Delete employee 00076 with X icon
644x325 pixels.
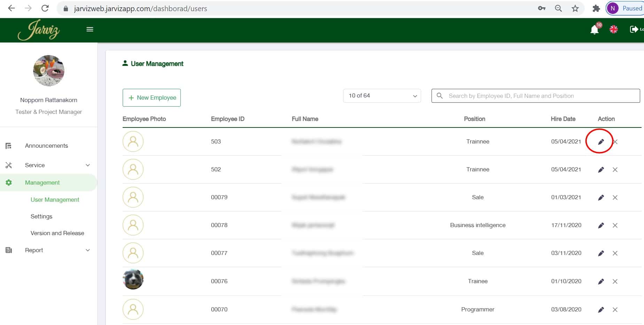pyautogui.click(x=615, y=281)
